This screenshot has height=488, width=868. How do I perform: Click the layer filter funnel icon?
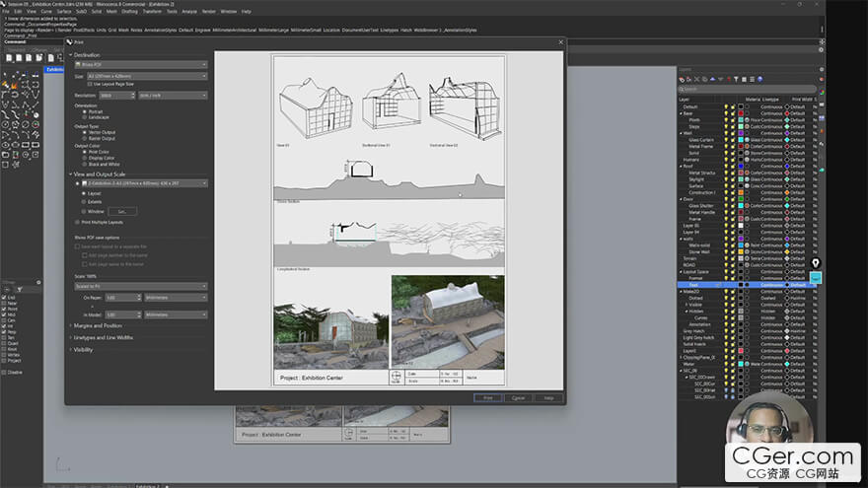click(734, 81)
